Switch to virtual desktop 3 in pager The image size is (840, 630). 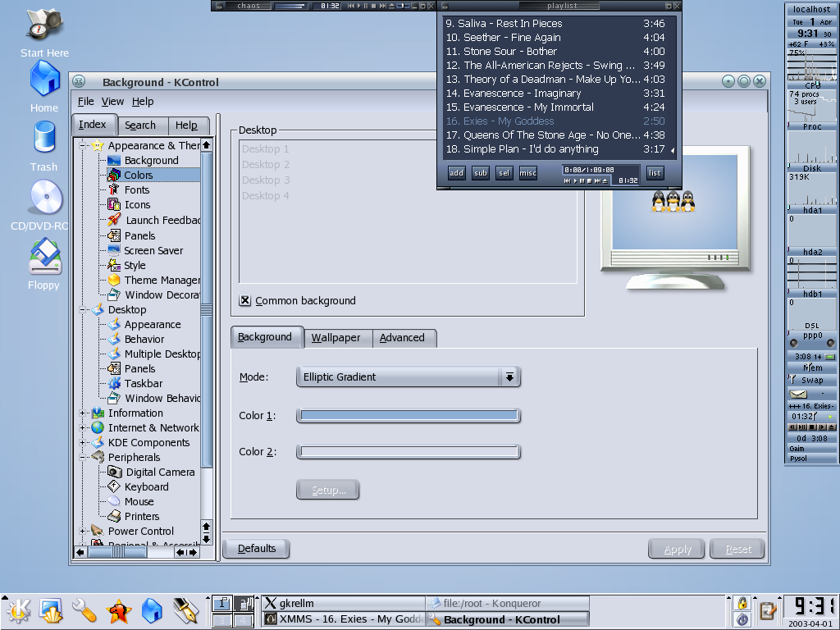pos(221,620)
